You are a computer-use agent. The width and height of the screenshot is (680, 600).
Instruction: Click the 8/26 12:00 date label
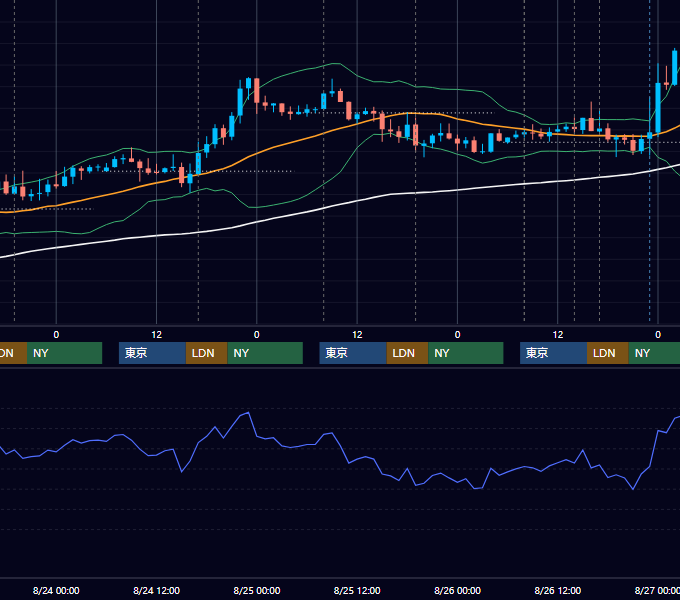[557, 590]
